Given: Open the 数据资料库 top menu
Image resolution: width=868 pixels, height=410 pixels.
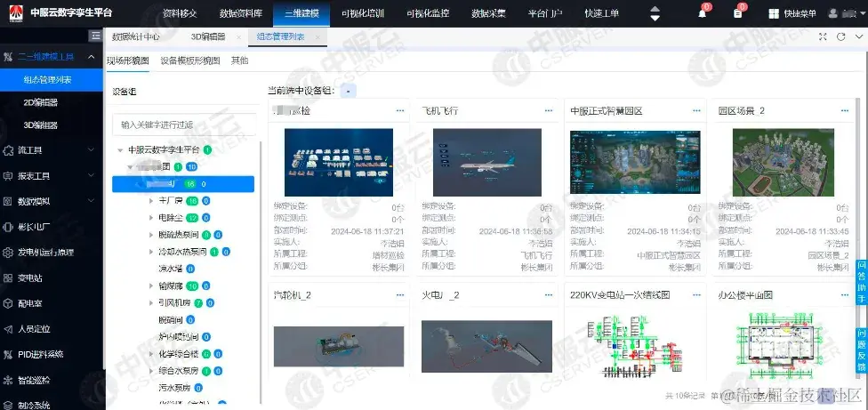Looking at the screenshot, I should click(241, 14).
